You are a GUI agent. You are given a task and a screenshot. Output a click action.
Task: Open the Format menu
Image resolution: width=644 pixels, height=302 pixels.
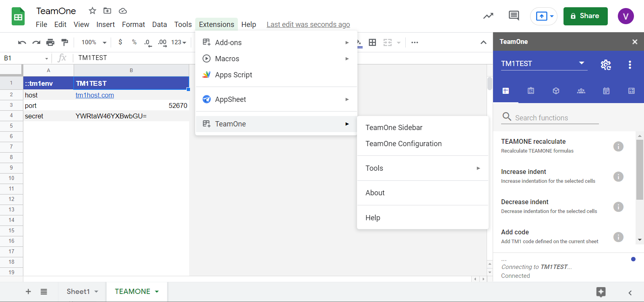tap(133, 25)
